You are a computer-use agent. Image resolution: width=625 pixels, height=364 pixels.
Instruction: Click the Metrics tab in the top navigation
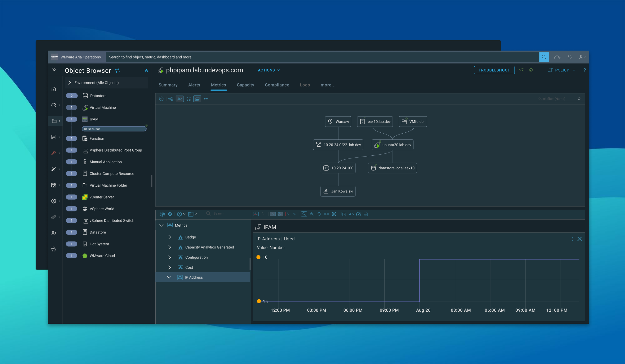(x=218, y=85)
